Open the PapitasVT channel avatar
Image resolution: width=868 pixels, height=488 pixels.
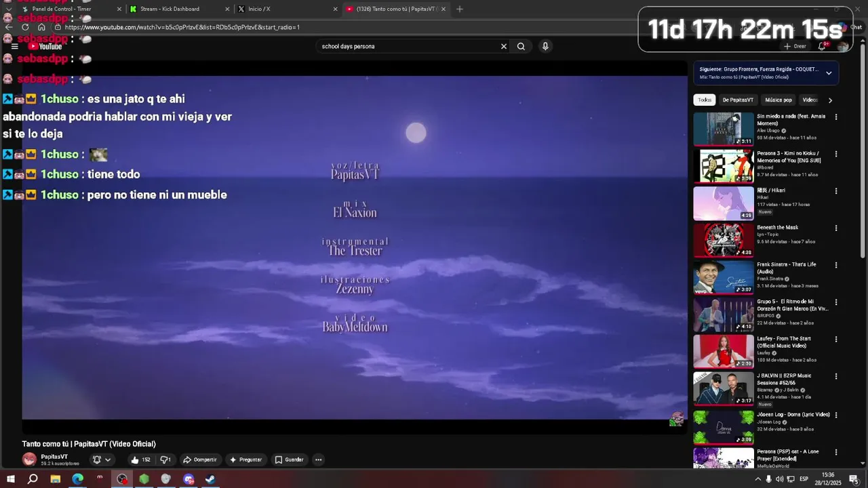(x=29, y=460)
